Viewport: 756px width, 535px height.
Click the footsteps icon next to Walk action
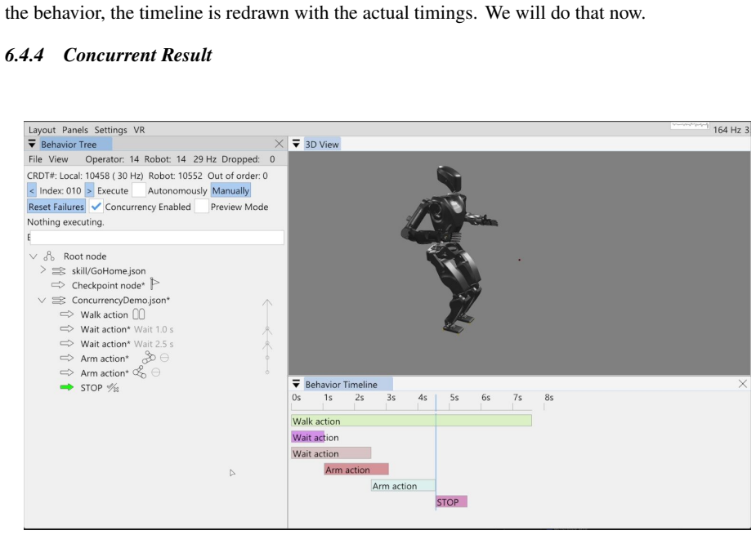click(x=138, y=314)
